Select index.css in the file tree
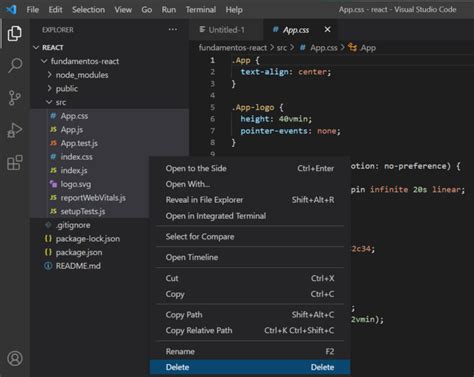 click(76, 157)
